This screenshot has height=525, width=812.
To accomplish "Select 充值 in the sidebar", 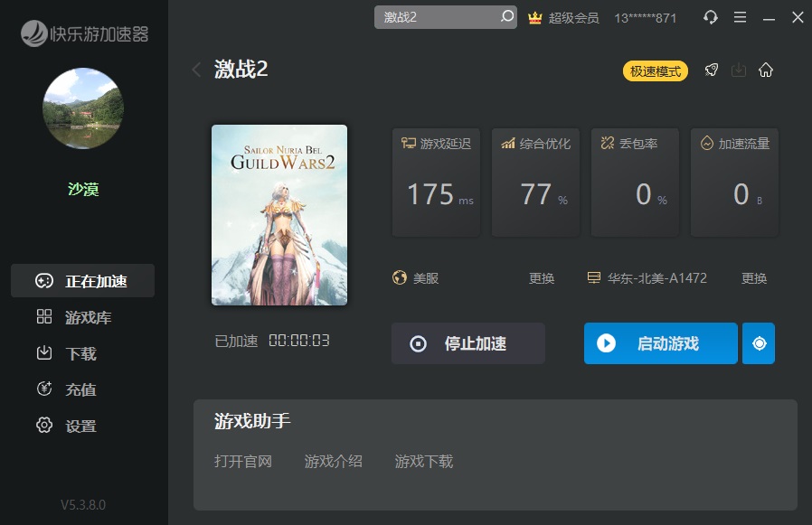I will point(80,389).
